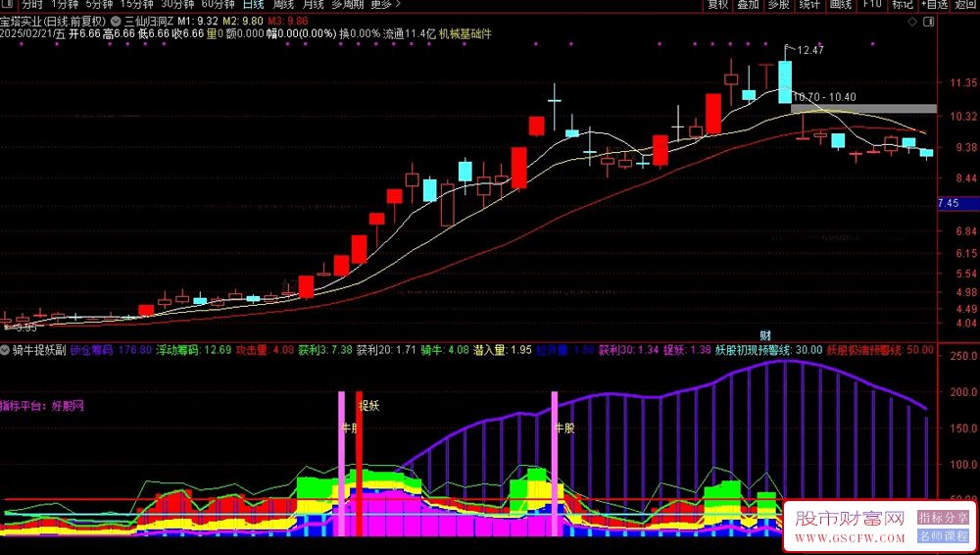Select the 日线 daily chart tab
The height and width of the screenshot is (555, 980).
253,4
